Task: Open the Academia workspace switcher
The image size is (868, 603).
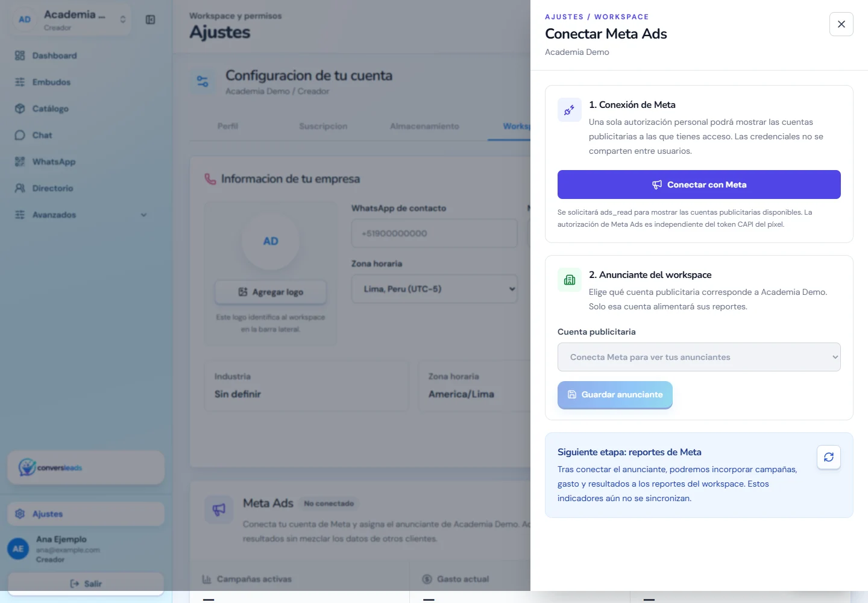Action: (x=71, y=20)
